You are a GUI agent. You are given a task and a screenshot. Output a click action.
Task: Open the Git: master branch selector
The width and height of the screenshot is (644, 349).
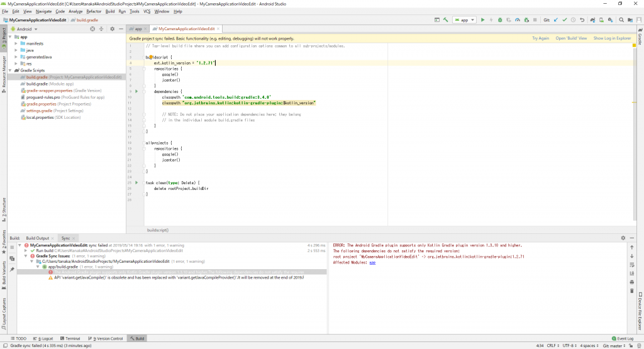[614, 346]
